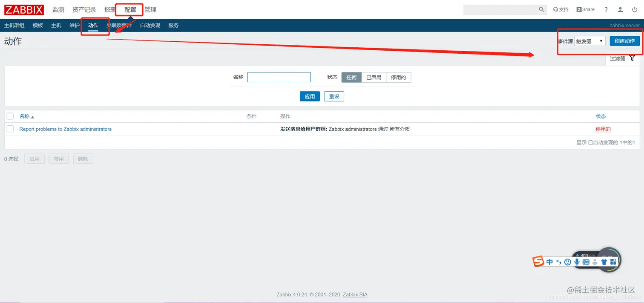Tick checkbox for Report problems to Zabbix administrators
644x303 pixels.
[x=10, y=129]
